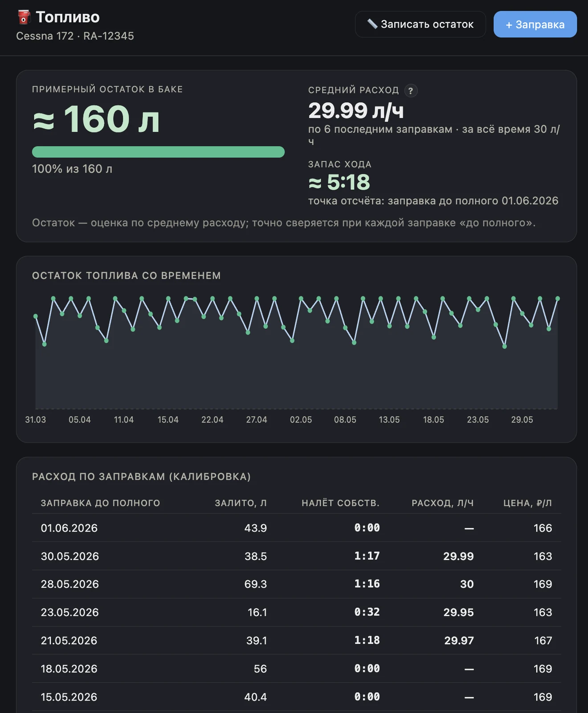Click the green fuel level progress bar
The height and width of the screenshot is (713, 588).
(x=158, y=152)
